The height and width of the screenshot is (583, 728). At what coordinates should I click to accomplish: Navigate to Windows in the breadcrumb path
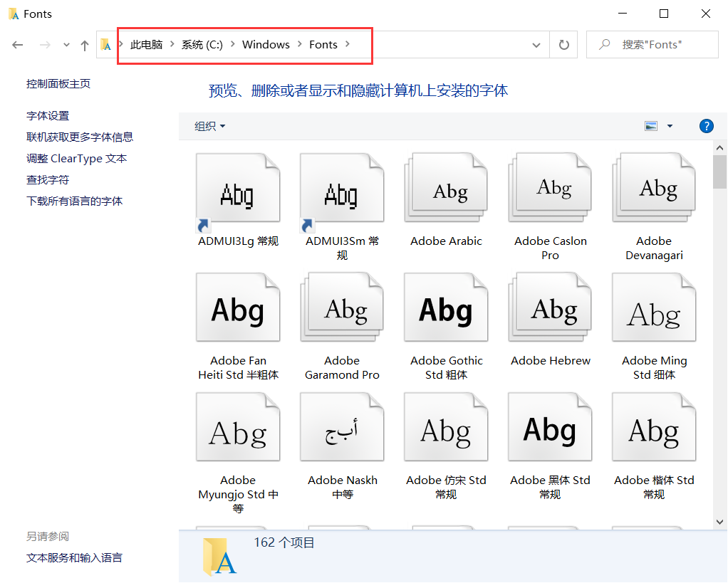[x=265, y=44]
